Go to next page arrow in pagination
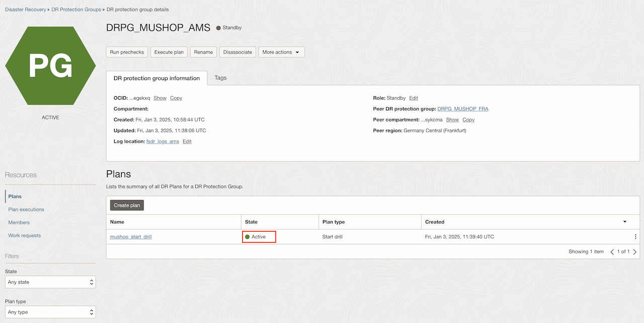The width and height of the screenshot is (644, 323). click(635, 251)
